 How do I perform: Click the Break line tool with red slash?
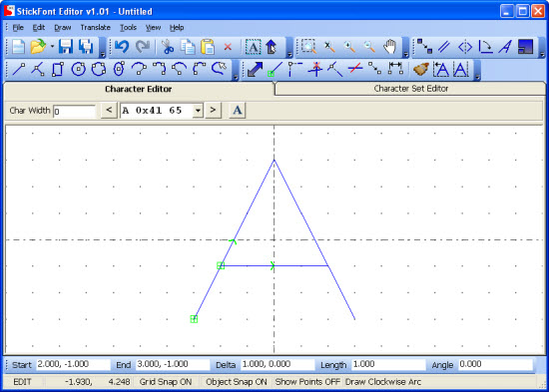(x=355, y=69)
